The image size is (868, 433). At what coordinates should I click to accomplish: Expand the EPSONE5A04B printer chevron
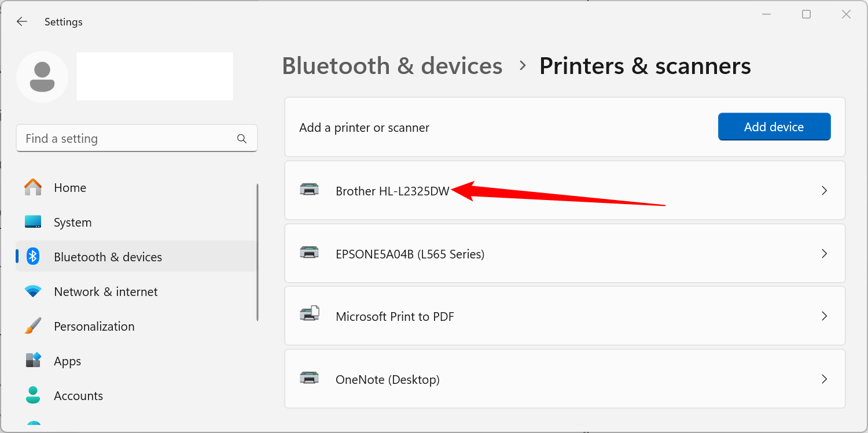pos(825,253)
